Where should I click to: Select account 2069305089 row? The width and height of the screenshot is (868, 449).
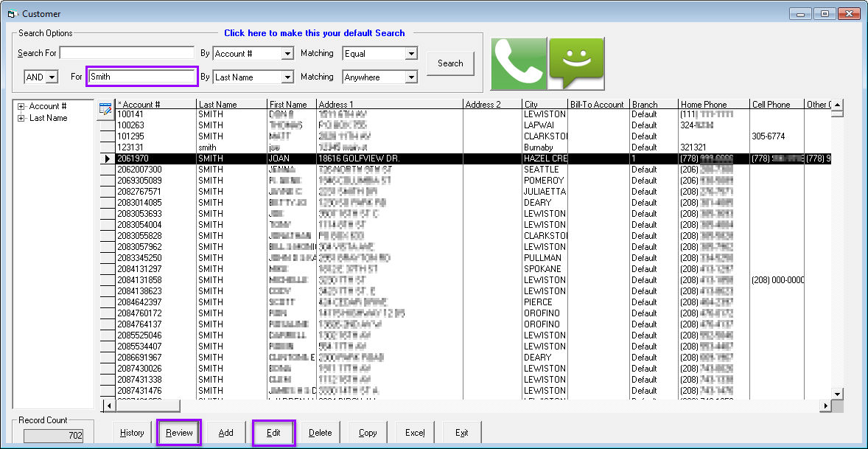473,181
